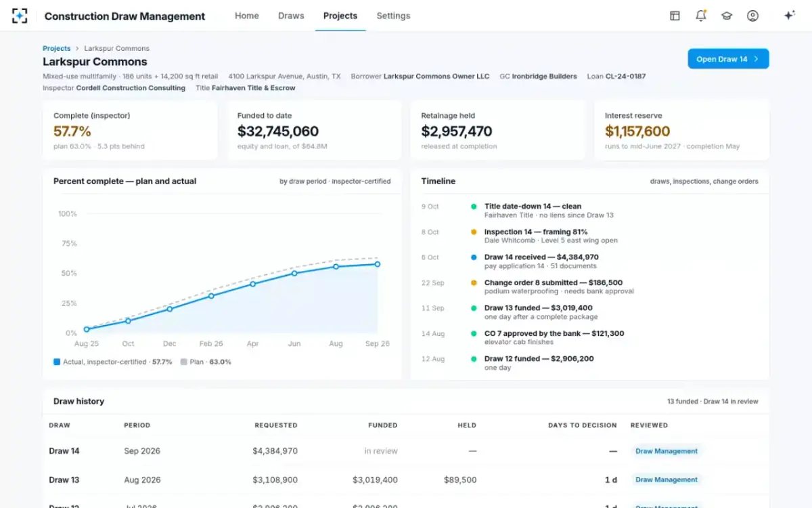Click the app logo icon
Screen dimensions: 812x508
click(x=20, y=16)
